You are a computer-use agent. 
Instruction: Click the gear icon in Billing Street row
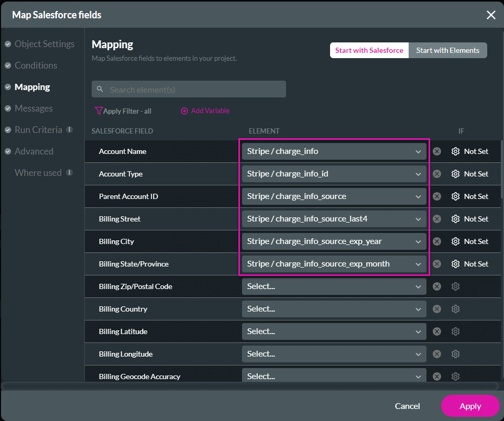pyautogui.click(x=455, y=219)
